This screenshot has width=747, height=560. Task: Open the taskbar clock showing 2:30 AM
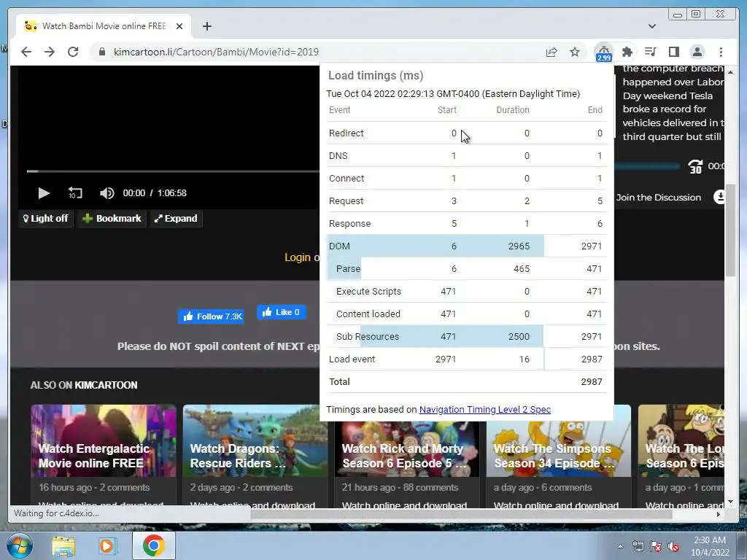[x=710, y=546]
